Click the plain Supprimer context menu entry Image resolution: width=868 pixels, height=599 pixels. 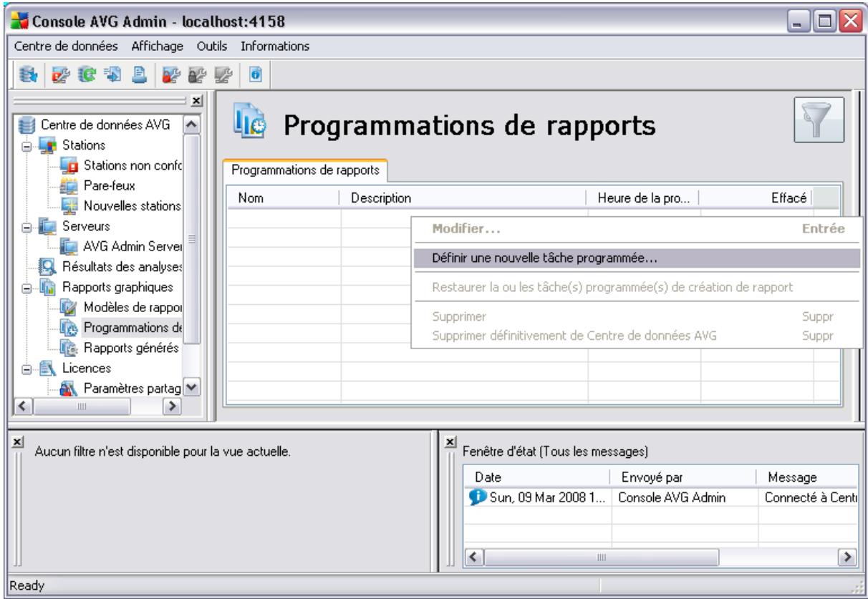tap(636, 316)
